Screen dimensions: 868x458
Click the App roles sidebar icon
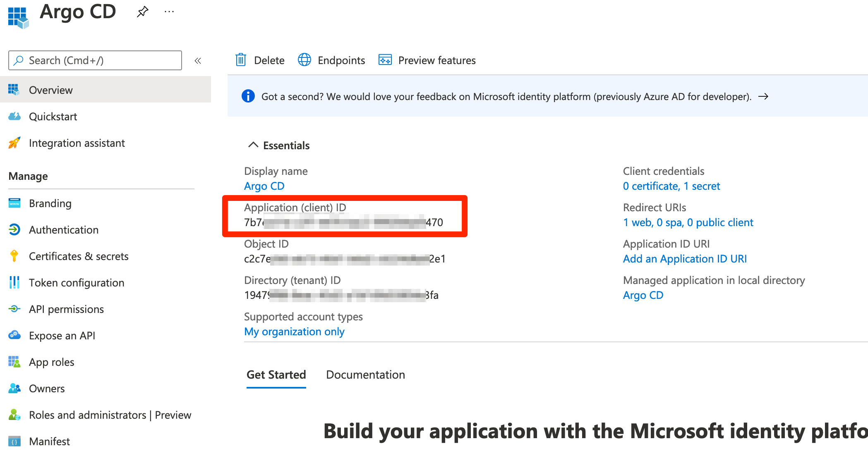[x=14, y=362]
